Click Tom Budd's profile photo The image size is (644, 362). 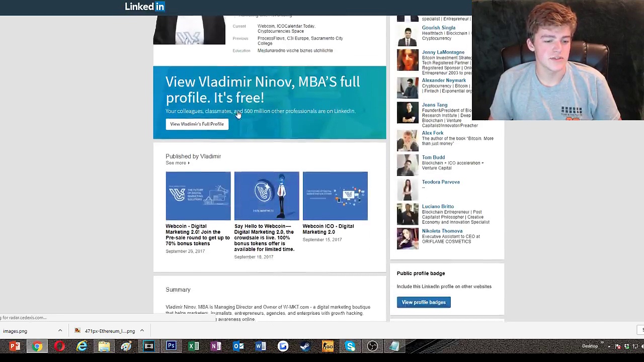(x=408, y=165)
